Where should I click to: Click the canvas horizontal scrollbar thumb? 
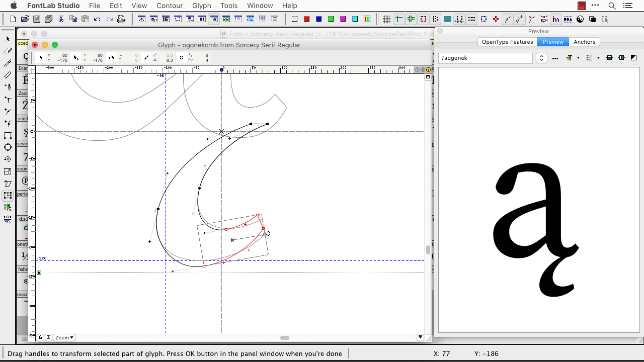point(285,338)
